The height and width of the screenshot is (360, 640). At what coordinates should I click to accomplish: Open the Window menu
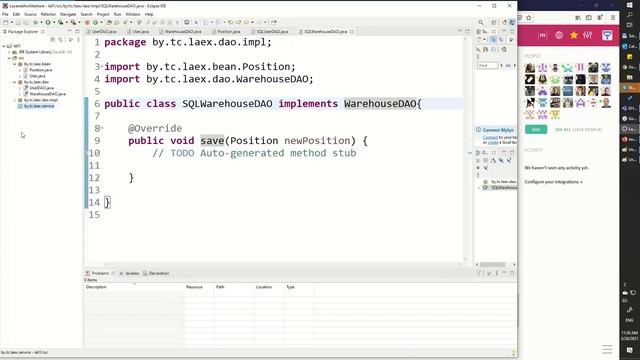pos(133,14)
